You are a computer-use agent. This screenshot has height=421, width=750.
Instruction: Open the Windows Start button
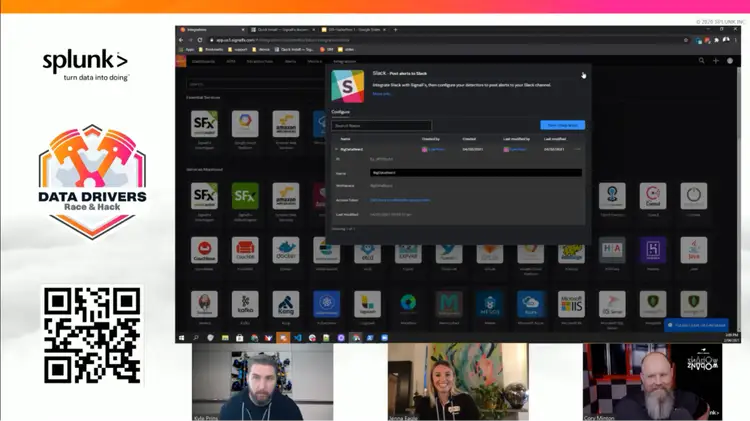181,338
